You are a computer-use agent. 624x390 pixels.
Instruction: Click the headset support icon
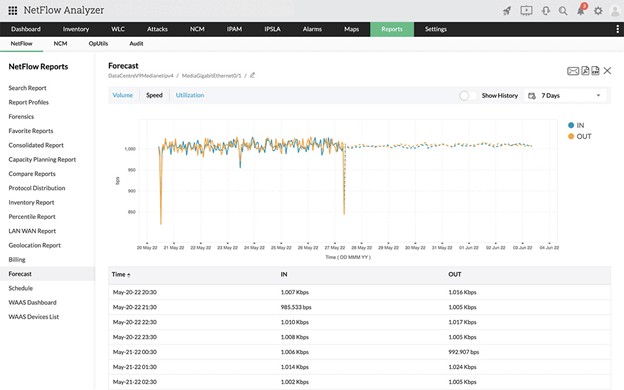click(546, 11)
